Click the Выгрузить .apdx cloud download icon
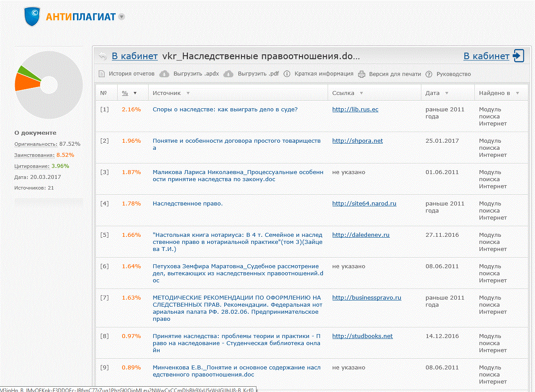 click(x=164, y=74)
